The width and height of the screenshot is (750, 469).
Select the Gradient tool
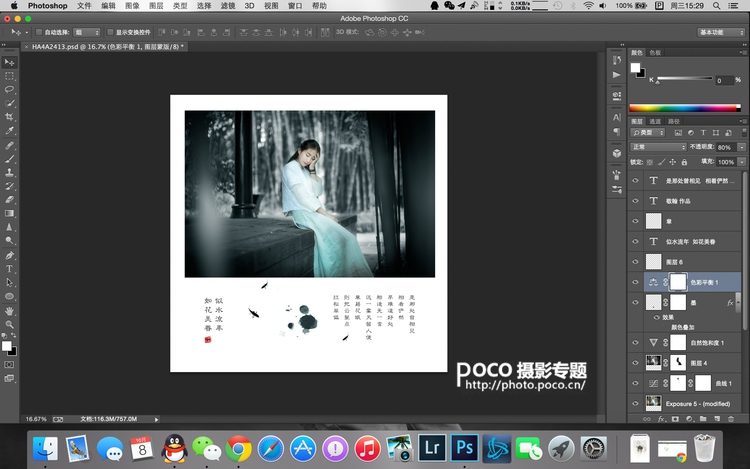tap(9, 213)
